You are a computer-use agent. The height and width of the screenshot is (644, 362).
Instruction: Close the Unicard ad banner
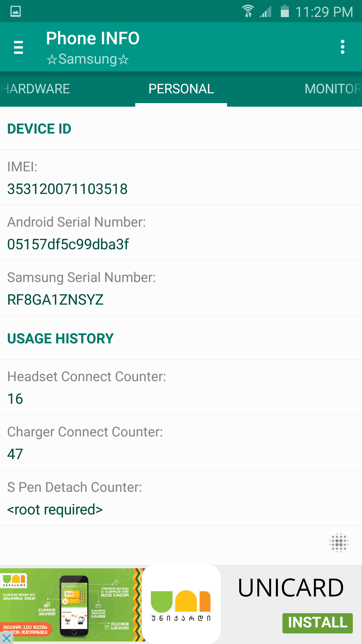pos(6,638)
